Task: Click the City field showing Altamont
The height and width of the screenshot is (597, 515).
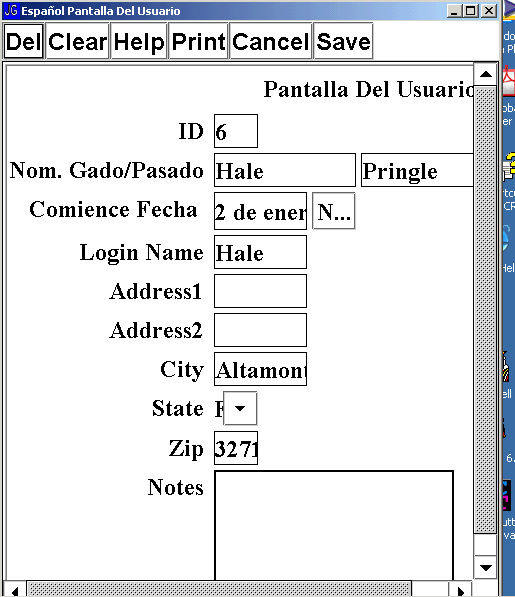Action: (260, 369)
